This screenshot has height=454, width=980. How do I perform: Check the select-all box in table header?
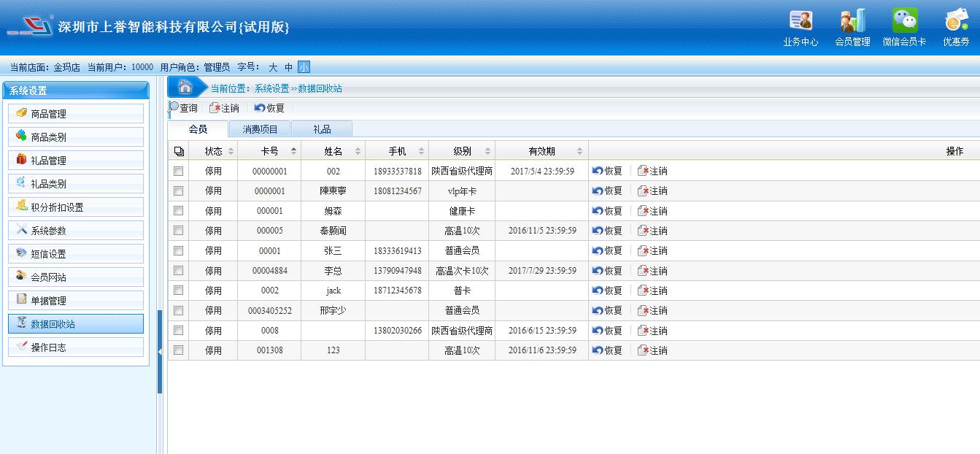[179, 151]
